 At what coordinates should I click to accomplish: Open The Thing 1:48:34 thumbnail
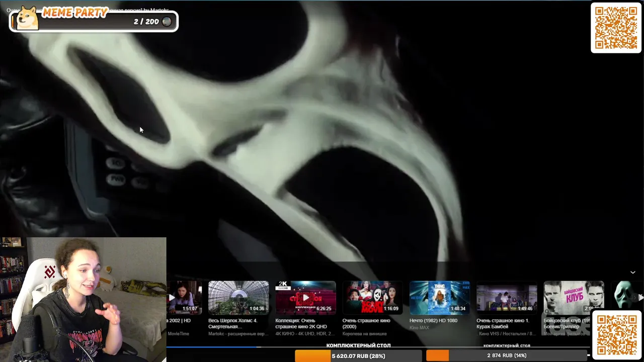coord(439,298)
